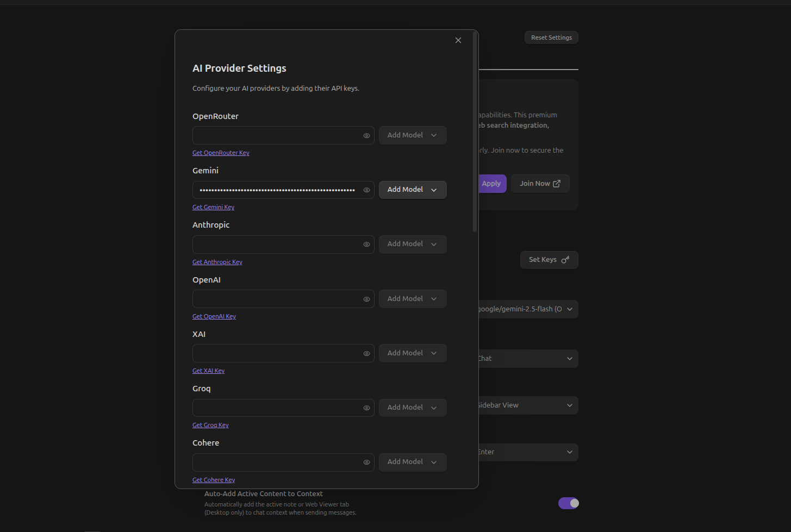Open the Get OpenRouter Key link
The width and height of the screenshot is (791, 532).
(221, 153)
